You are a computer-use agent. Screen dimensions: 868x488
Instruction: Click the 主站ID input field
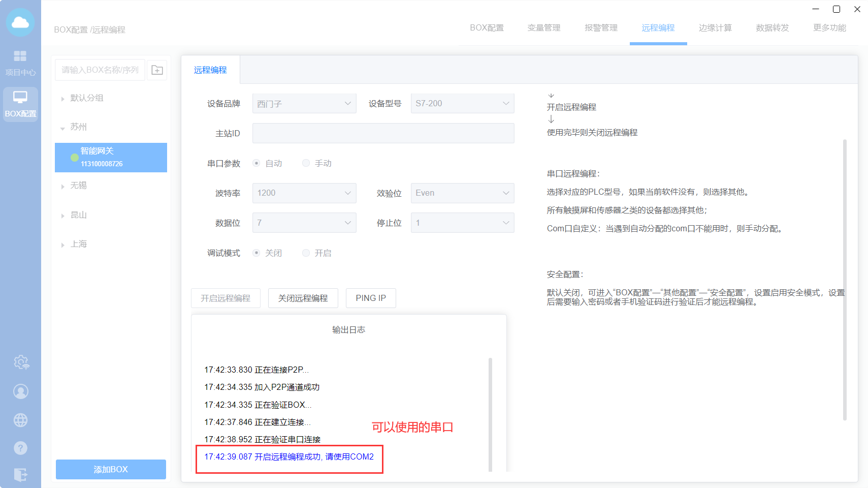pyautogui.click(x=383, y=133)
